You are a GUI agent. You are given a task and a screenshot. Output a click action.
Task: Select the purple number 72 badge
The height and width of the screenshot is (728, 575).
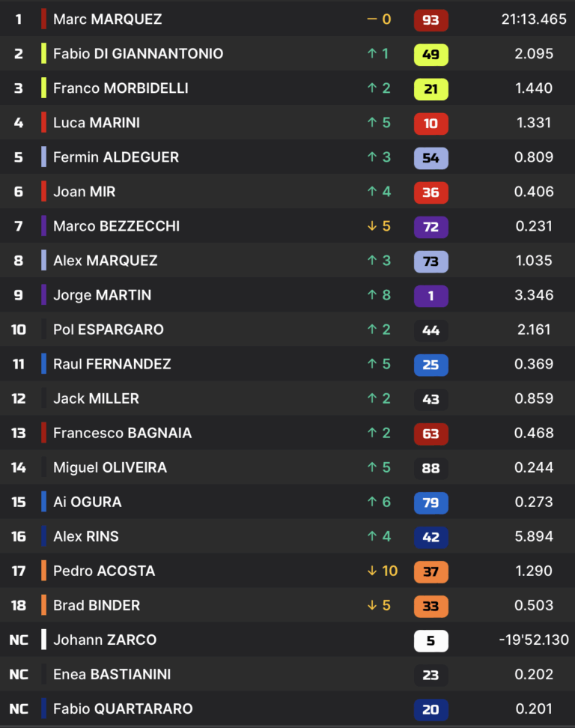(x=431, y=226)
